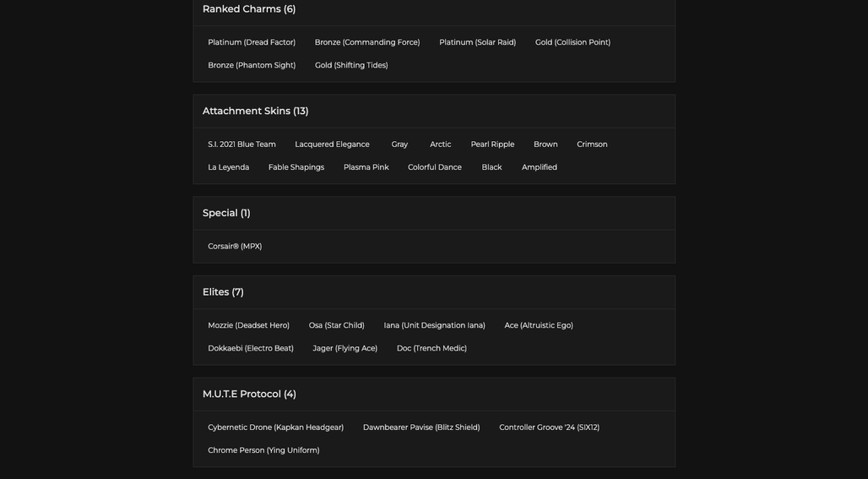This screenshot has width=868, height=479.
Task: Click the Bronze (Commanding Force) charm tag
Action: 367,42
